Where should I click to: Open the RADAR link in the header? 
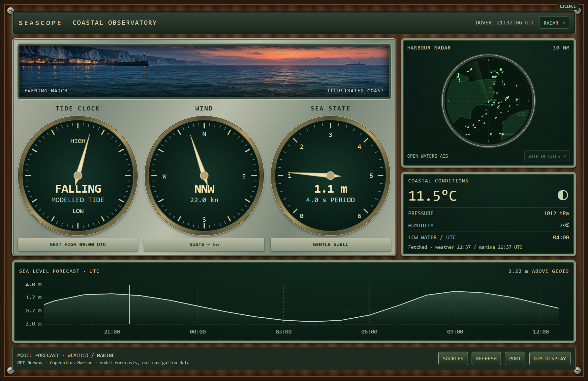click(554, 23)
